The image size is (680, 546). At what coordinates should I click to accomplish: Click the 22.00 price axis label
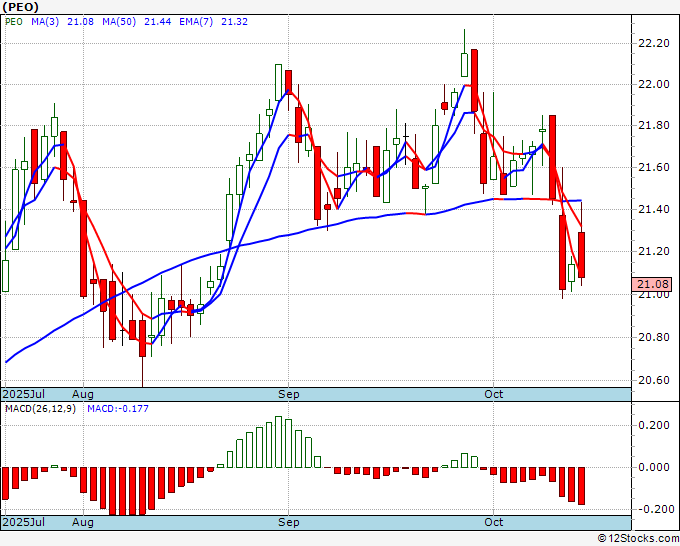click(654, 84)
